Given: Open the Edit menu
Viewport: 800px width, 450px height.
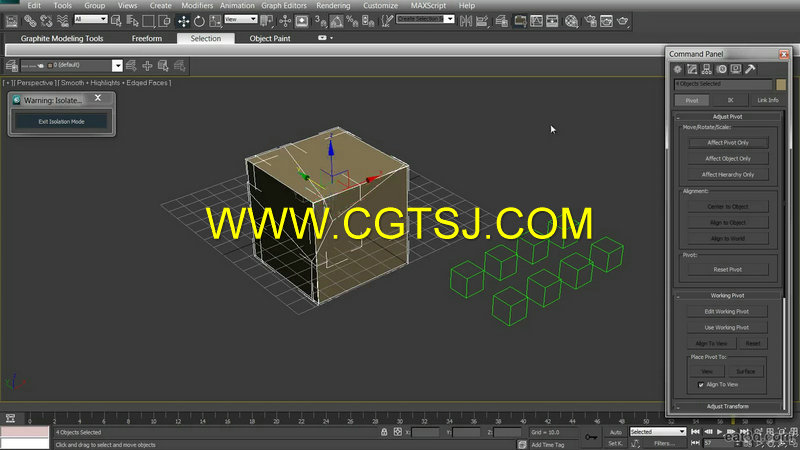Looking at the screenshot, I should point(34,5).
